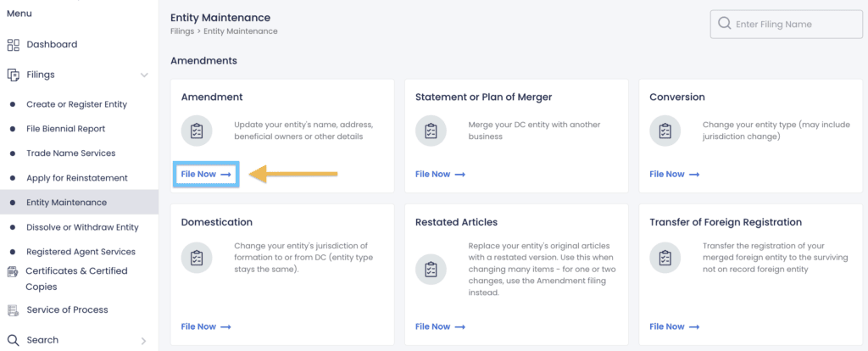Viewport: 868px width, 351px height.
Task: Select Apply for Reinstatement
Action: [79, 178]
